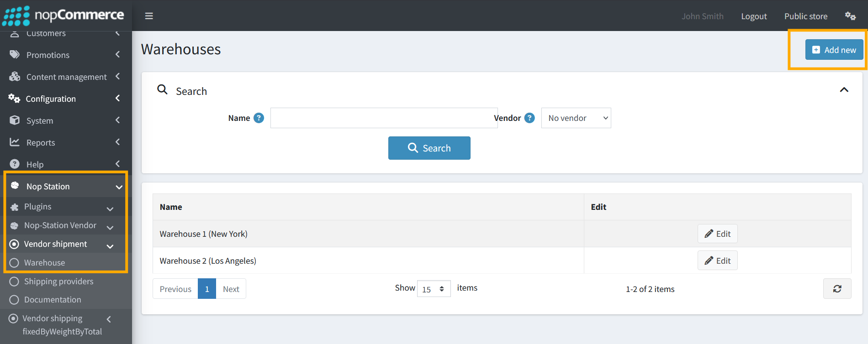Click the John Smith account link

click(703, 16)
